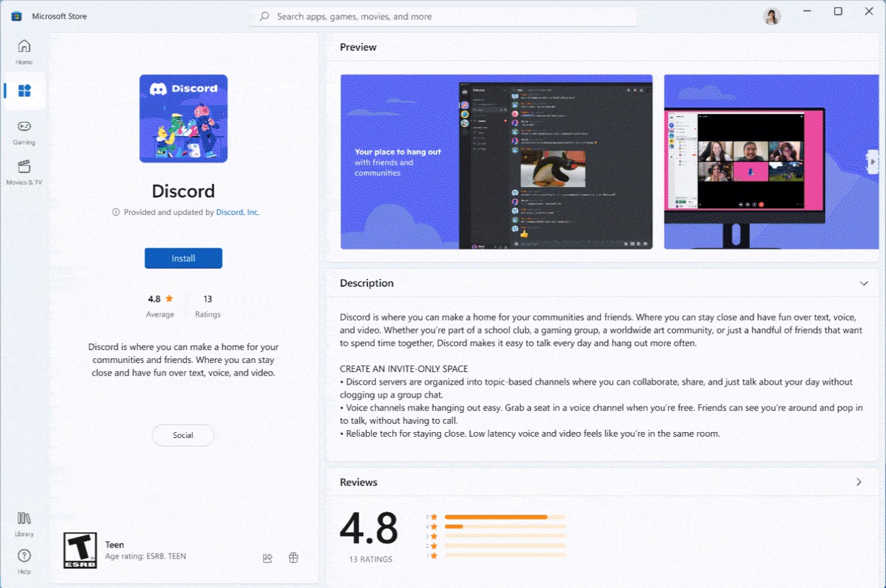Viewport: 886px width, 588px height.
Task: Click the 4-star rating bar
Action: [x=505, y=526]
